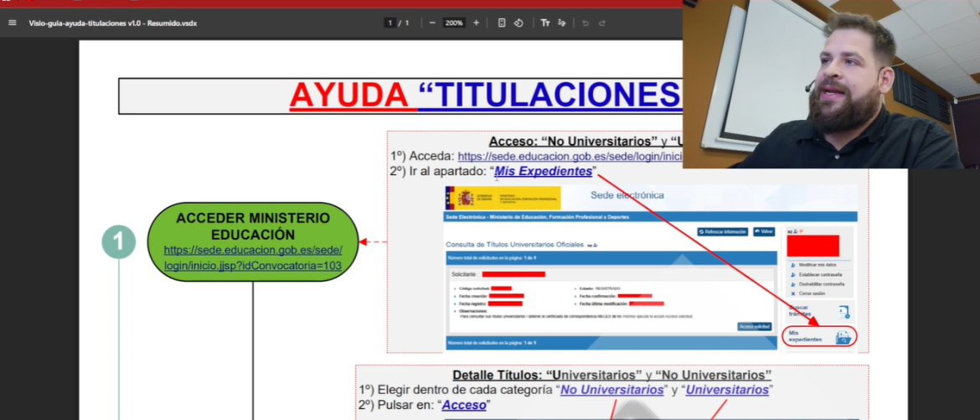Click 'Volver' button in embedded screenshot
Screen dimensions: 980x420
[x=764, y=231]
